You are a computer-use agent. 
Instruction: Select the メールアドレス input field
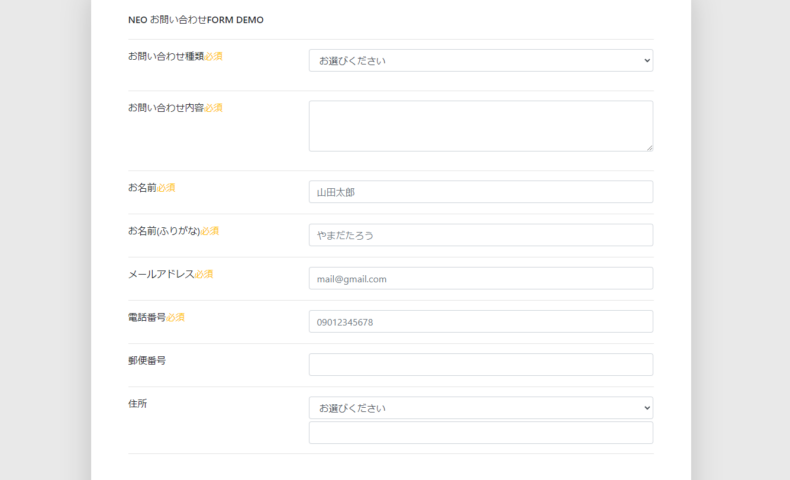coord(481,279)
